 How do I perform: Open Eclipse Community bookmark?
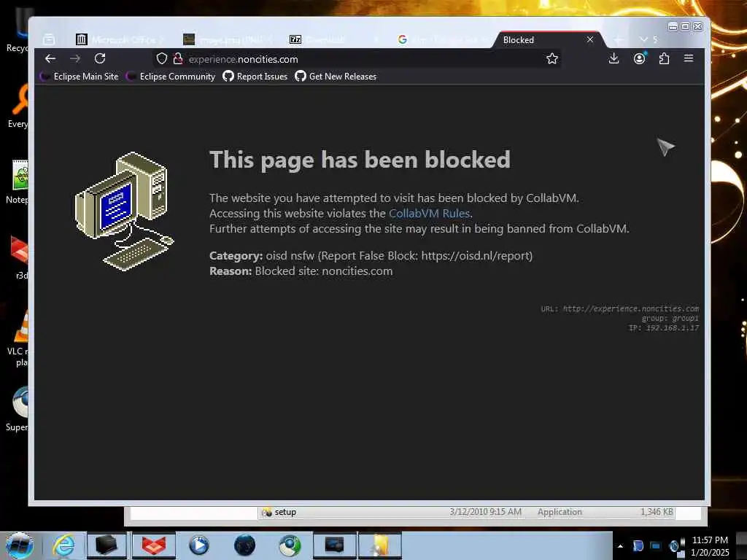[x=171, y=76]
